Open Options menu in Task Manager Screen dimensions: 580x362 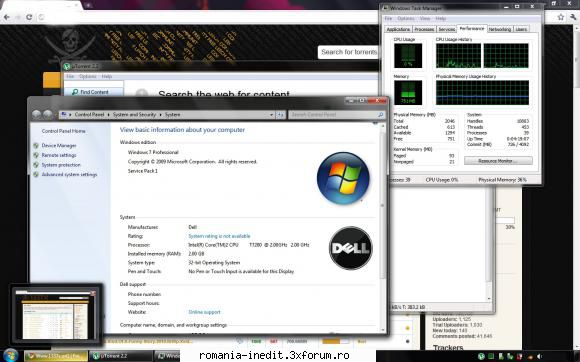(x=405, y=18)
